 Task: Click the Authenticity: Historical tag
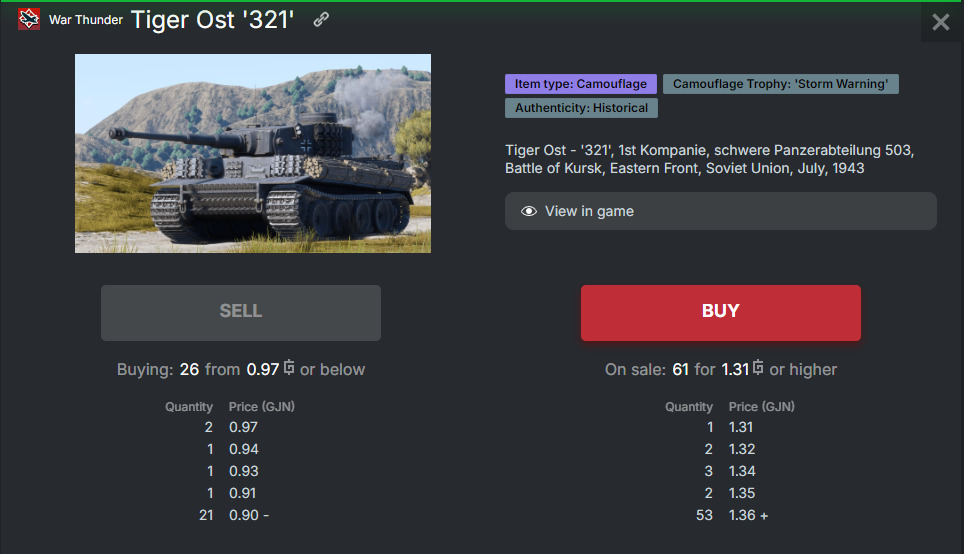pos(581,108)
